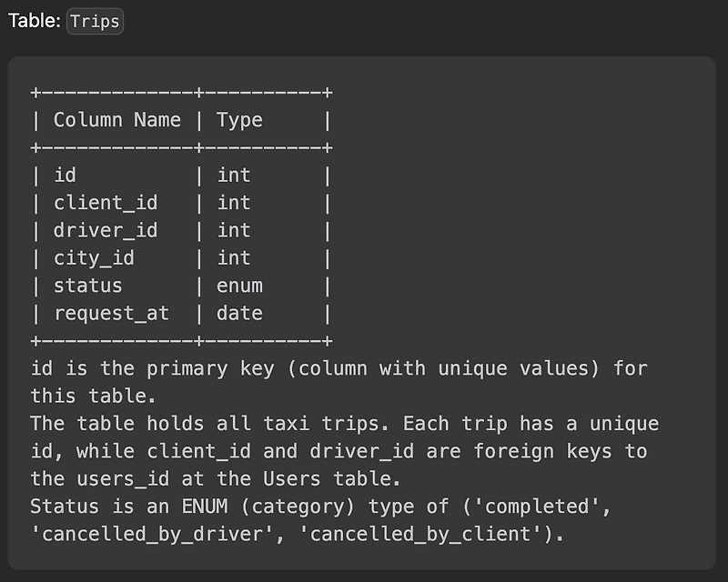Image resolution: width=728 pixels, height=582 pixels.
Task: Click 'cancelled_by_driver' enum value text
Action: point(152,534)
